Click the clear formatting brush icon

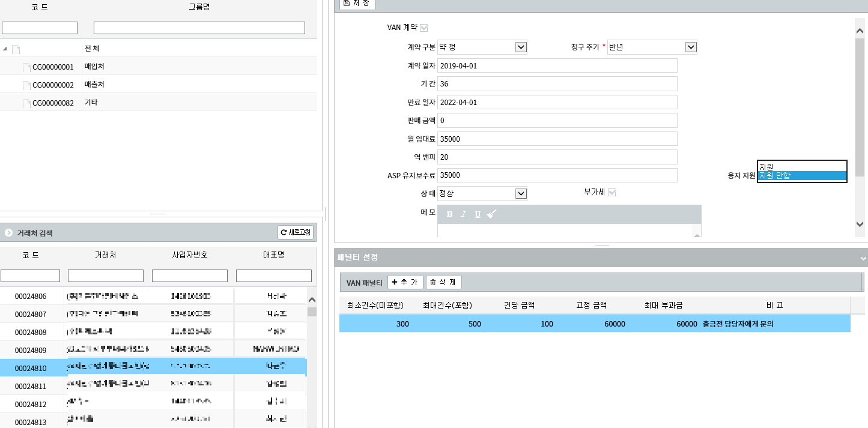pos(491,214)
